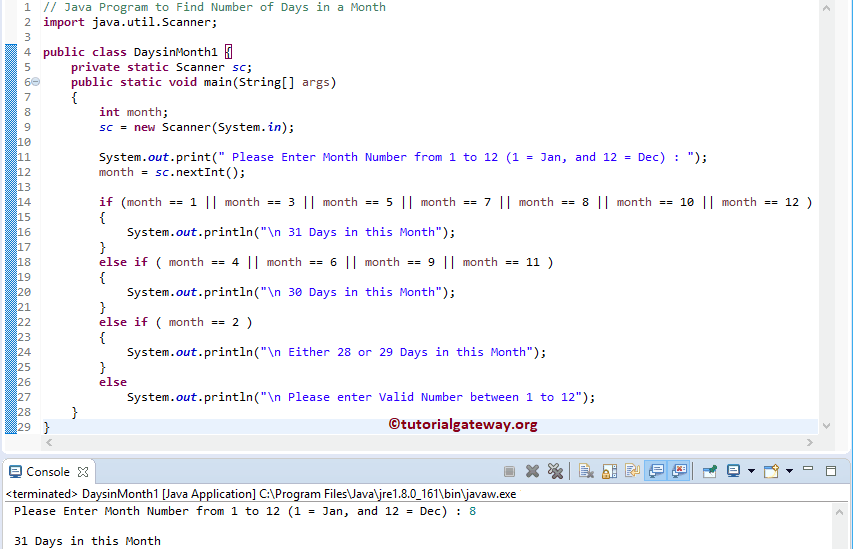This screenshot has width=853, height=549.
Task: Click editor horizontal scroll right arrow
Action: tap(809, 442)
